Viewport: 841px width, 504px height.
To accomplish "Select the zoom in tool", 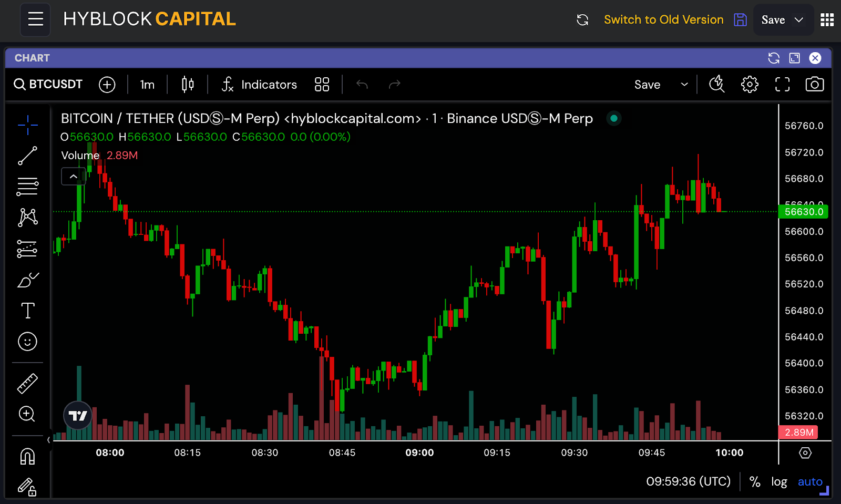I will (x=27, y=414).
